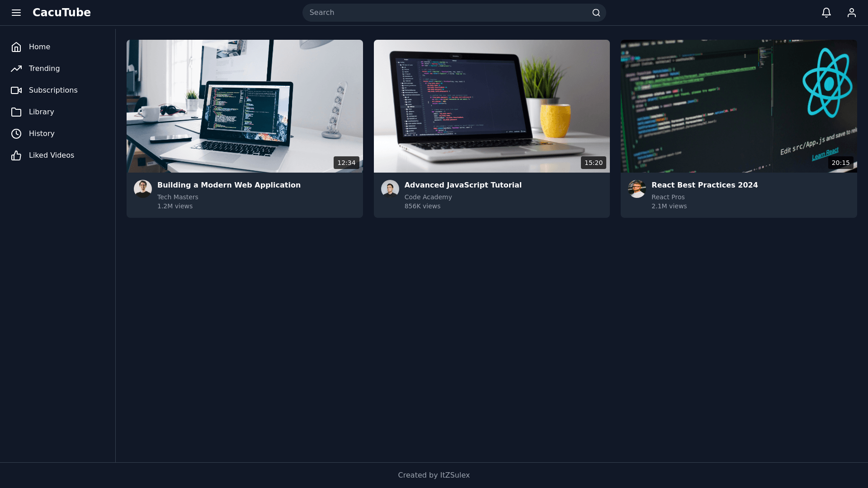Click the Subscriptions camera icon
Image resolution: width=868 pixels, height=488 pixels.
click(16, 90)
